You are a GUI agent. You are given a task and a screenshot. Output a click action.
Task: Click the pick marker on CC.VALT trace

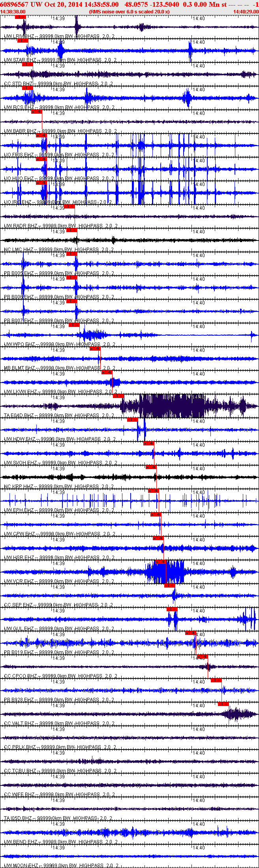(x=223, y=704)
